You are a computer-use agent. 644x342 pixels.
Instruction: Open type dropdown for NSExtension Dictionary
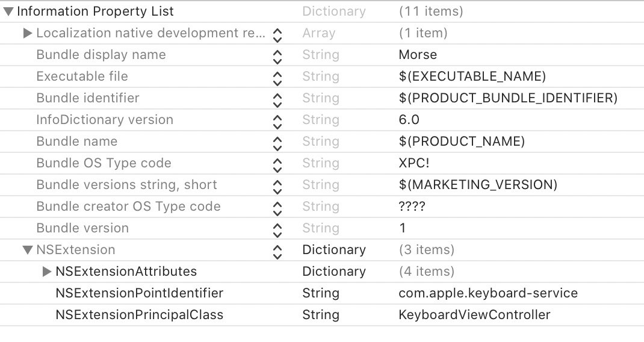click(x=334, y=250)
